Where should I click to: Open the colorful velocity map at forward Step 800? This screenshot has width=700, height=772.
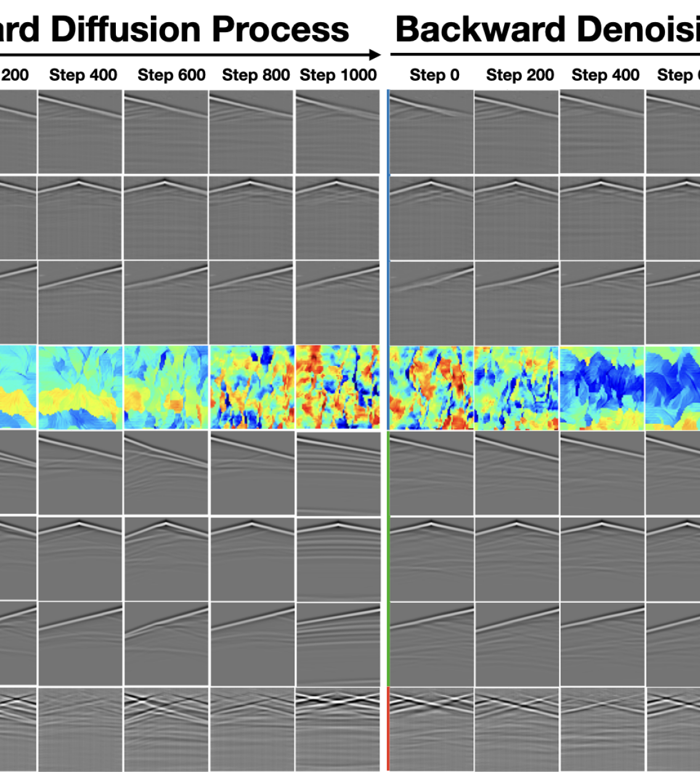click(x=252, y=388)
